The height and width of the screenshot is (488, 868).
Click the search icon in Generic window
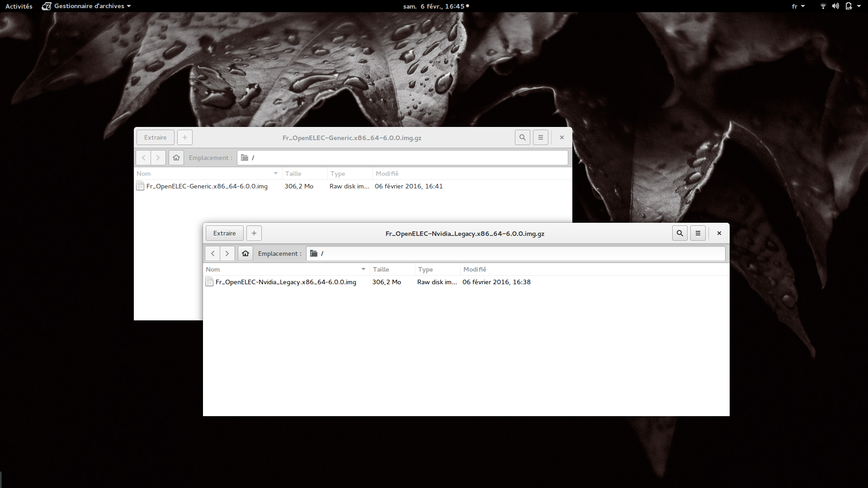[523, 137]
